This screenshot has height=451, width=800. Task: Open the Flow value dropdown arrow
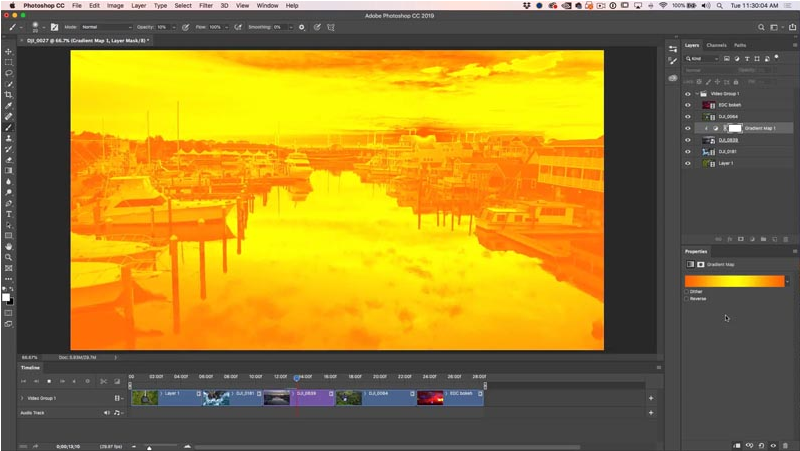click(x=227, y=27)
